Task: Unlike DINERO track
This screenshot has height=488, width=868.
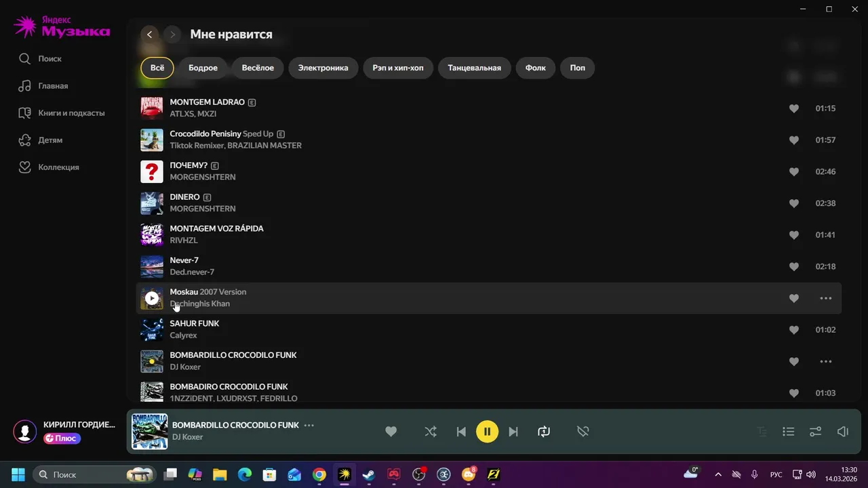Action: (794, 203)
